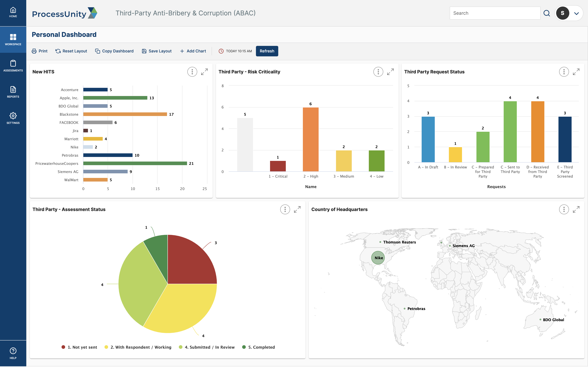
Task: Select Workspace in the sidebar
Action: coord(13,39)
